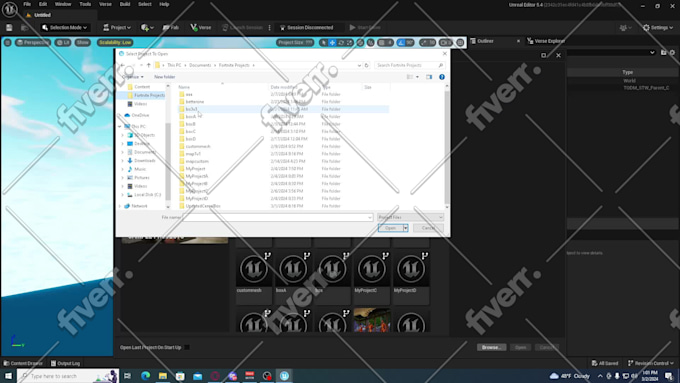This screenshot has height=383, width=680.
Task: Open the Window menu
Action: pyautogui.click(x=63, y=4)
